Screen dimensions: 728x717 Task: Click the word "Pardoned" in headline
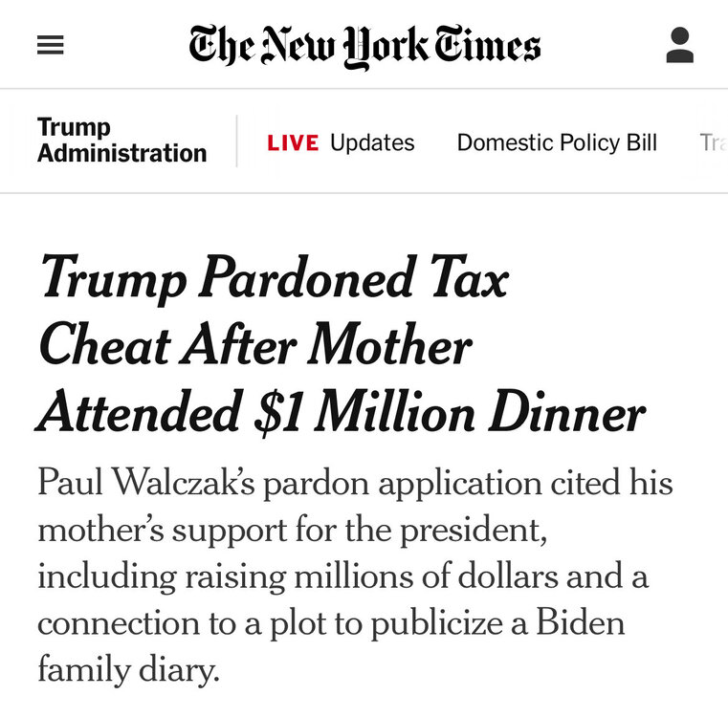(302, 280)
